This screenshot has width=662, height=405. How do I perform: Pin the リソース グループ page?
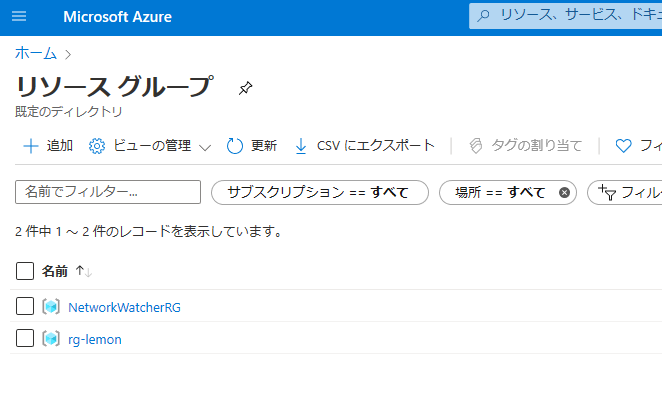245,88
